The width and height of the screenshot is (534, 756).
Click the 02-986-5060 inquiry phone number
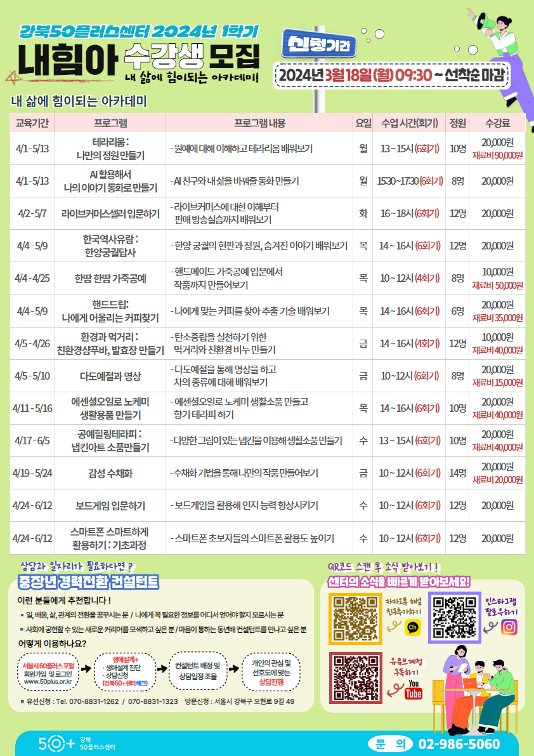(459, 744)
